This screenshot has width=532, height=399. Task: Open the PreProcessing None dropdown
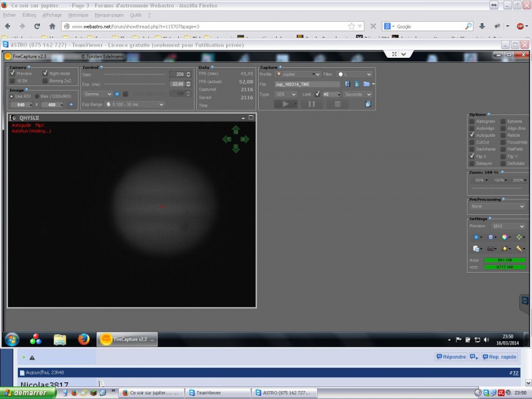(497, 206)
